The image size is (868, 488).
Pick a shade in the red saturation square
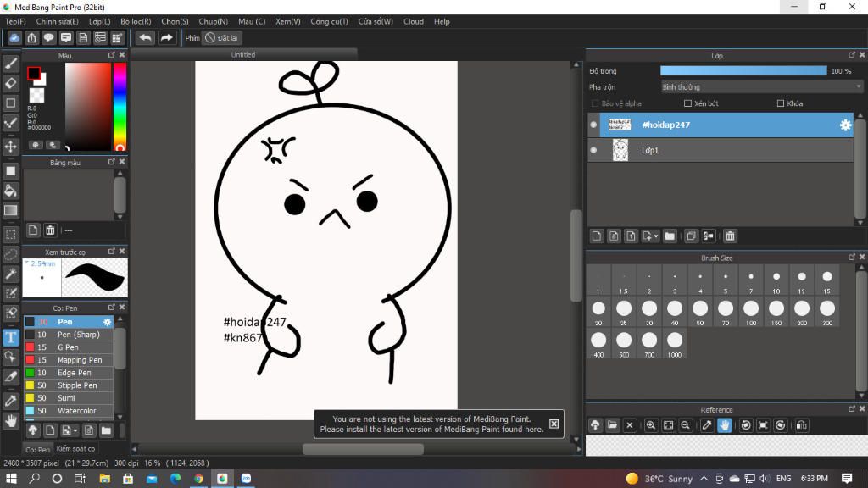(x=88, y=106)
